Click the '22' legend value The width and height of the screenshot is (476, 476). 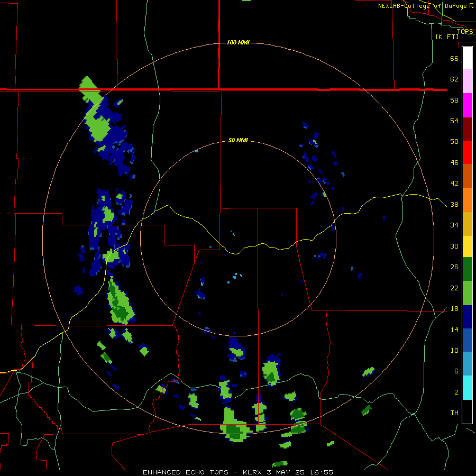454,288
